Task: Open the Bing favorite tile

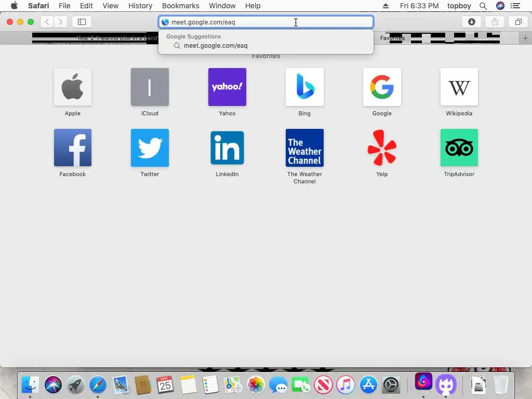Action: [x=304, y=87]
